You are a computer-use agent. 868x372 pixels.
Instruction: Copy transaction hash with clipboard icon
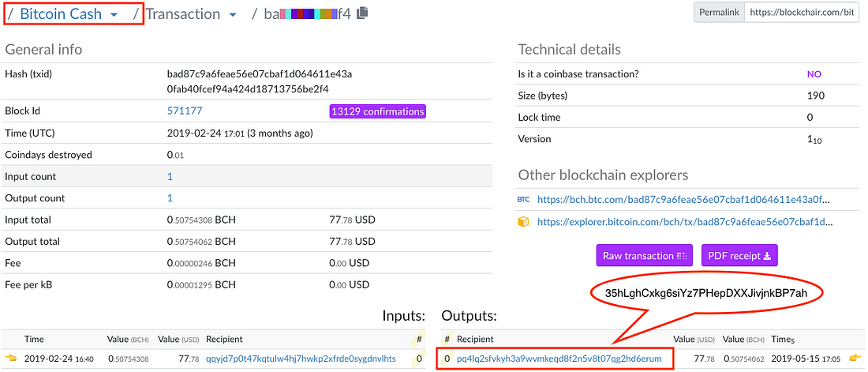click(362, 13)
